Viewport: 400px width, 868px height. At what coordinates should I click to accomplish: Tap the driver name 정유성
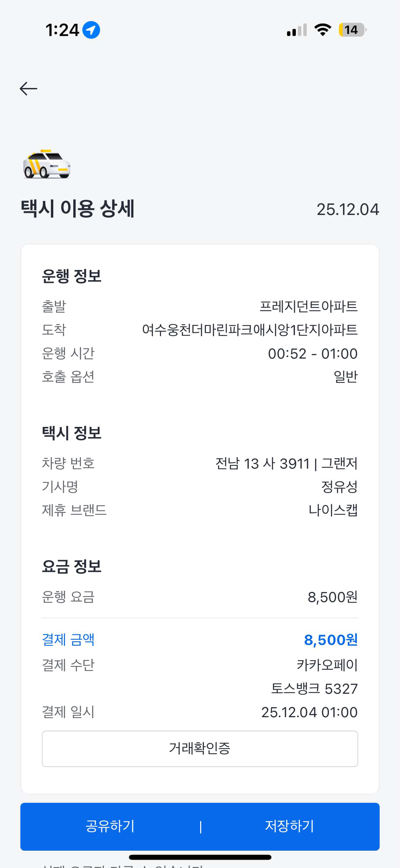[339, 487]
